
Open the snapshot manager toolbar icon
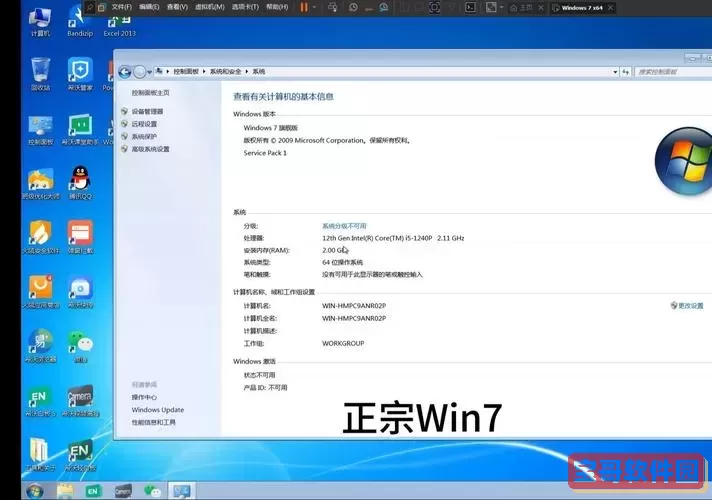[x=384, y=7]
